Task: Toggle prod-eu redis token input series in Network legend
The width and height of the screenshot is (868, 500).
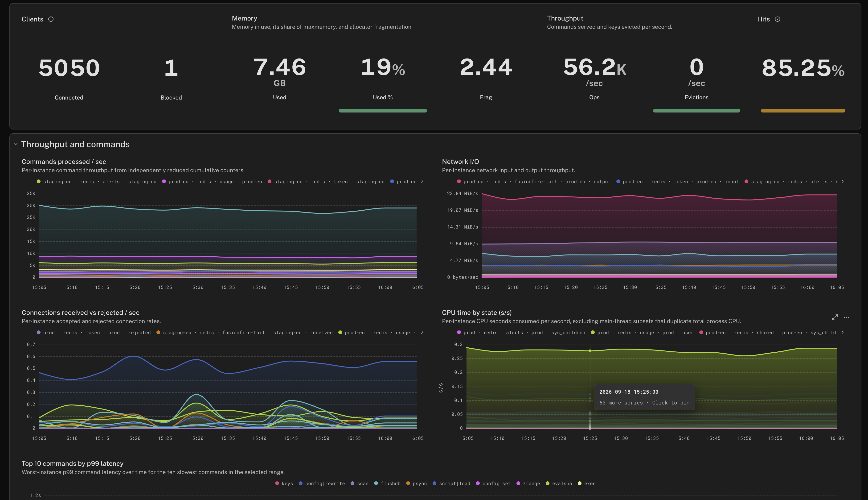Action: (x=677, y=182)
